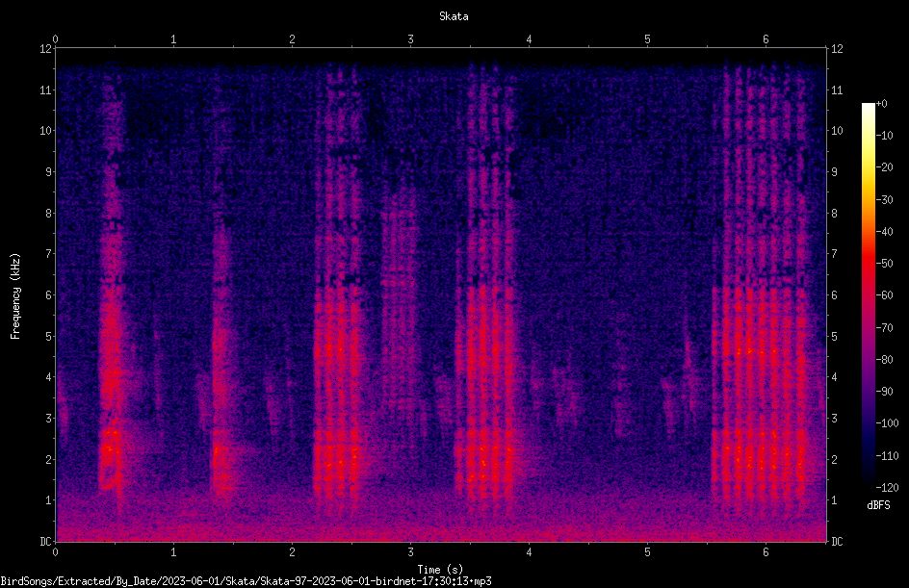Click the -80 level on the color scale
Viewport: 909px width, 588px height.
click(x=885, y=359)
